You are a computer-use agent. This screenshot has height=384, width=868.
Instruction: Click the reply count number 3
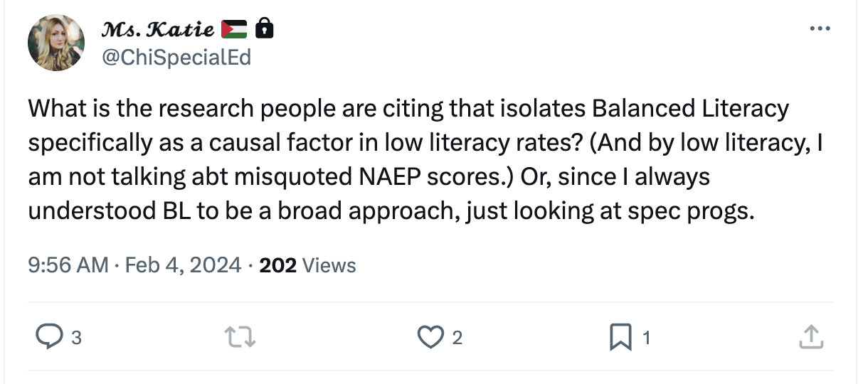pyautogui.click(x=77, y=338)
